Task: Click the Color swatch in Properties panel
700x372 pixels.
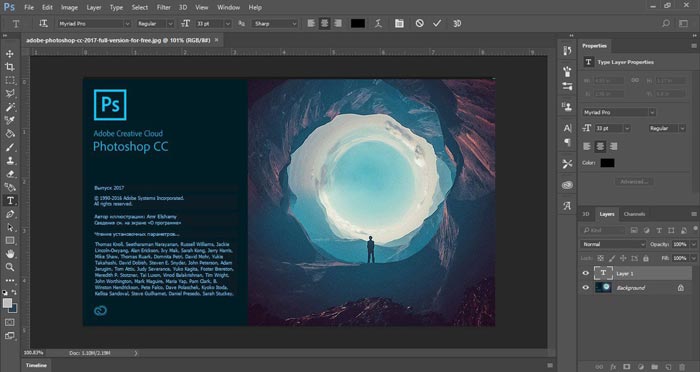Action: (607, 163)
